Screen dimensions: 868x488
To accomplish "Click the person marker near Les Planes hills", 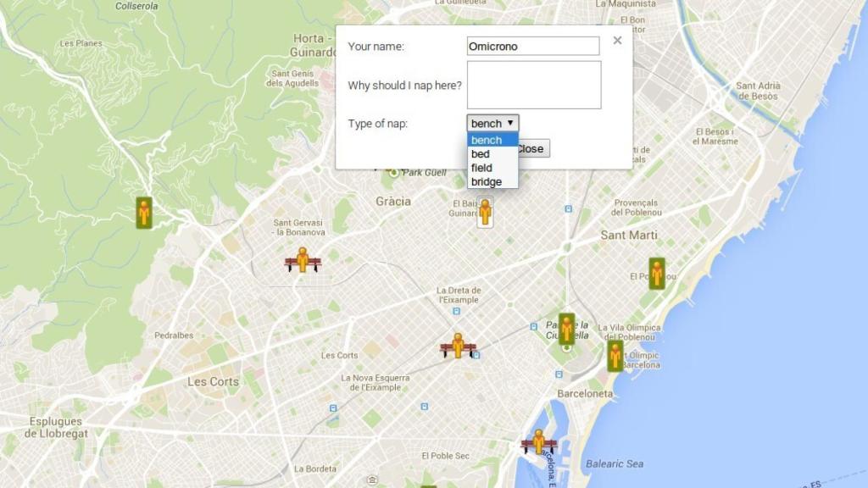I will [x=144, y=212].
